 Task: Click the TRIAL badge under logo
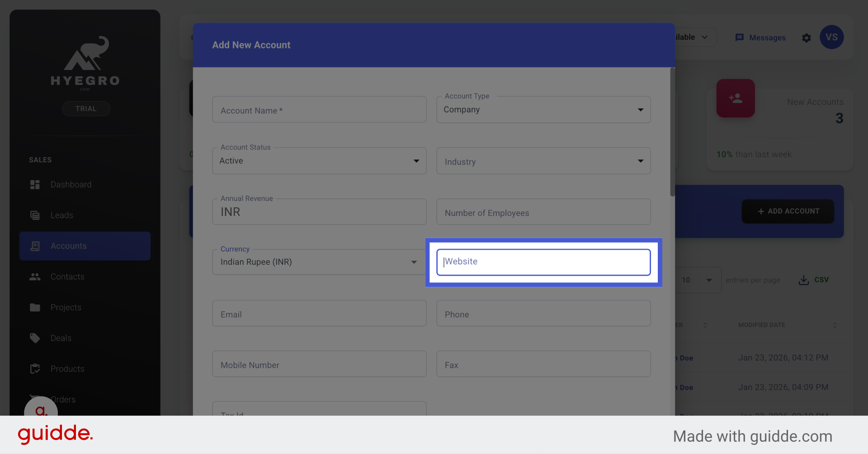86,108
